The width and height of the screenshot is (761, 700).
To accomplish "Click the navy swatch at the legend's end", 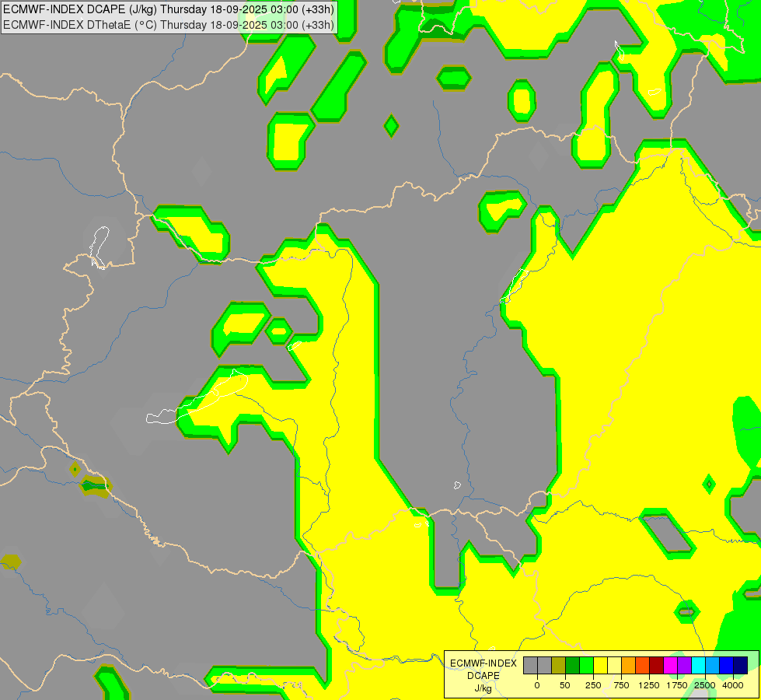I will point(741,665).
